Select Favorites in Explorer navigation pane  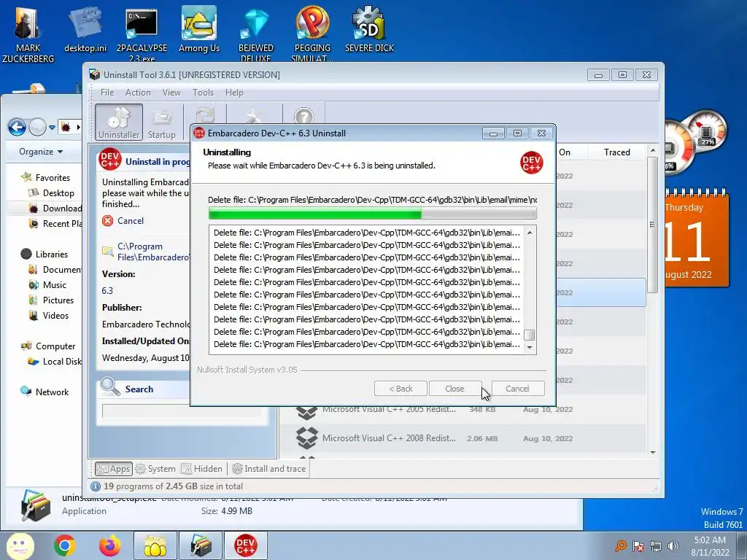[x=46, y=177]
